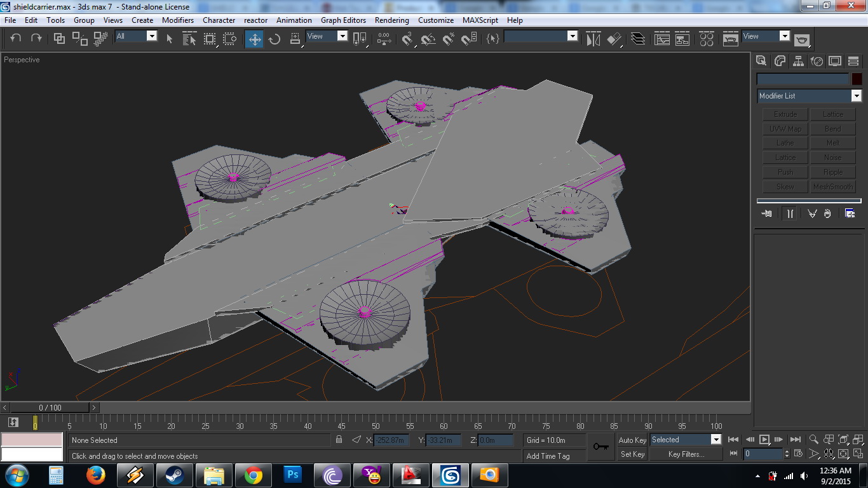Screen dimensions: 868x488
Task: Activate the Select and Rotate tool
Action: point(275,39)
